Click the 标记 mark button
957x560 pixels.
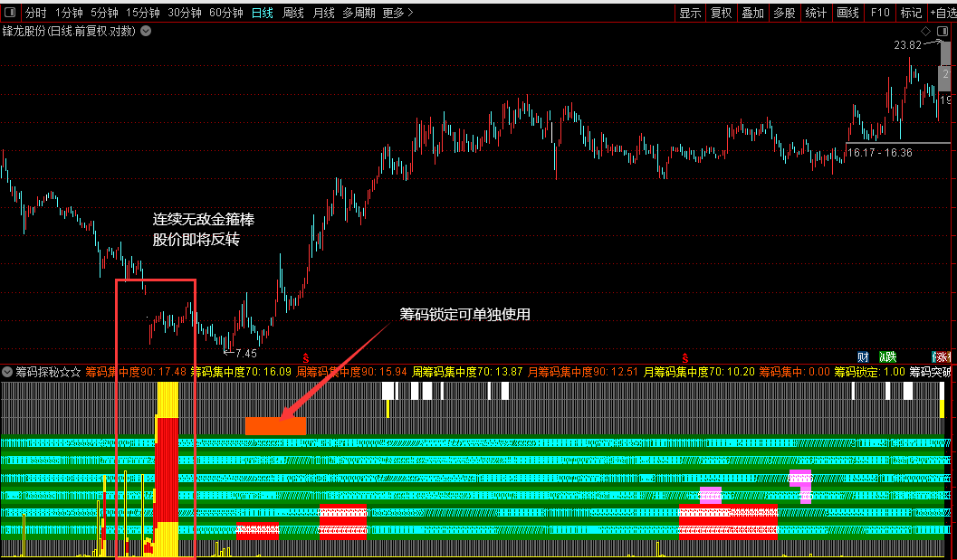click(x=911, y=13)
